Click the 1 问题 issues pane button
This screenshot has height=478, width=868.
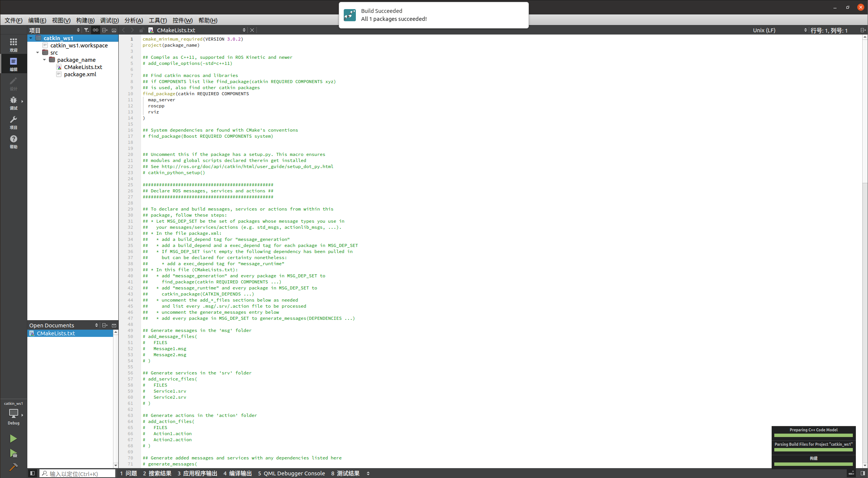pos(129,473)
